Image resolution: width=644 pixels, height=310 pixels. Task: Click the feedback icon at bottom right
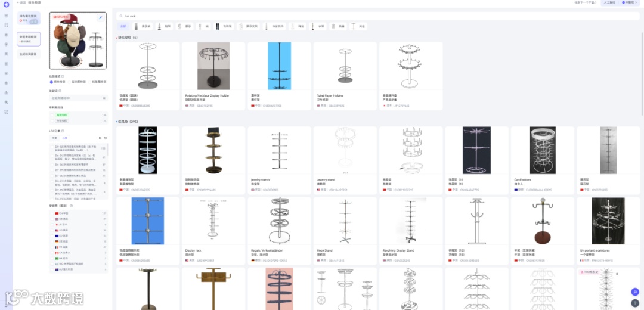coord(634,292)
